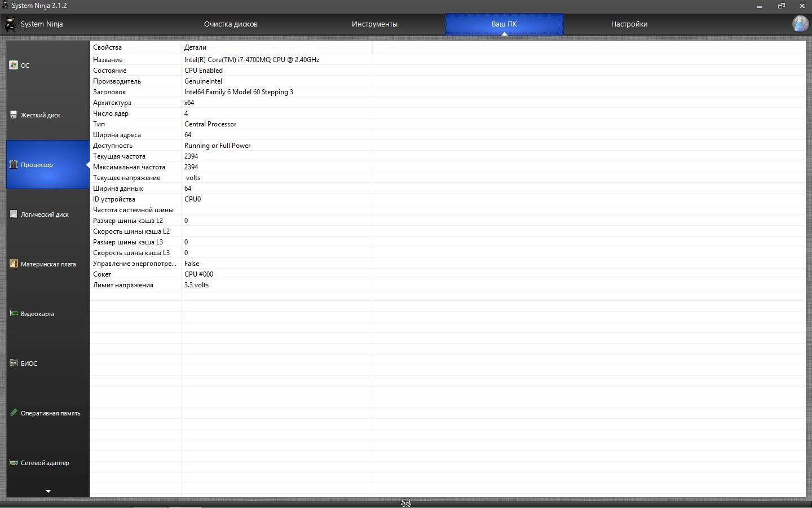Select the Частота системной шины label
The width and height of the screenshot is (812, 508).
pos(133,210)
